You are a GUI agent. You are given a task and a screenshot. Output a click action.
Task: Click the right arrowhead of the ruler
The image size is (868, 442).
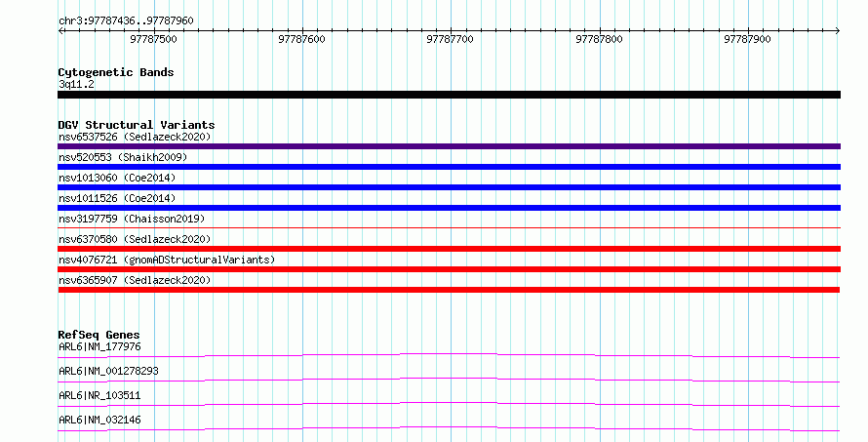[838, 31]
